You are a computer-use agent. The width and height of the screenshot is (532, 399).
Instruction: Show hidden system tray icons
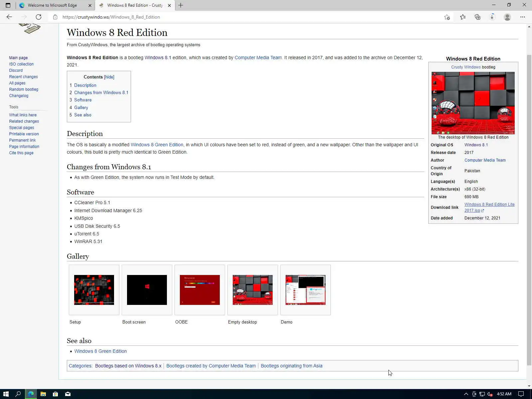[x=466, y=394]
